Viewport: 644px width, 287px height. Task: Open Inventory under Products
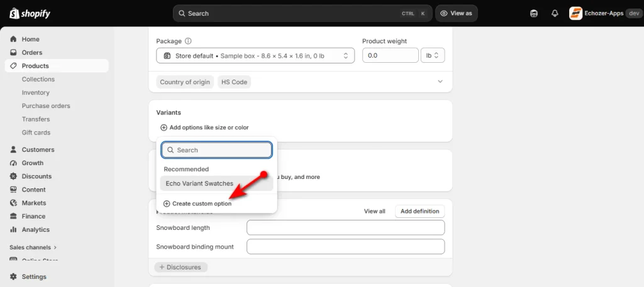36,93
